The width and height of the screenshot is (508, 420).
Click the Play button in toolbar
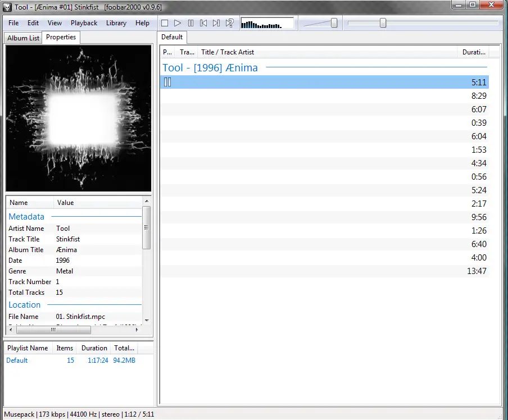(x=177, y=23)
